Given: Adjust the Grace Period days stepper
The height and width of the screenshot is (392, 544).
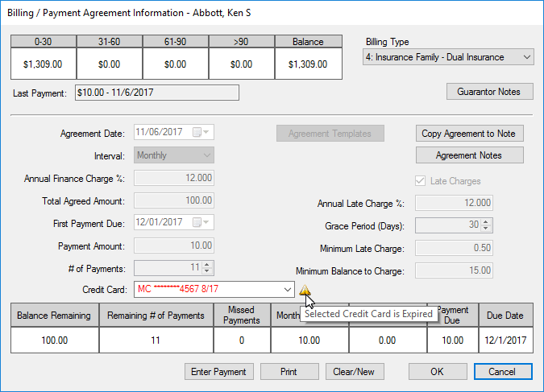Looking at the screenshot, I should [x=486, y=226].
